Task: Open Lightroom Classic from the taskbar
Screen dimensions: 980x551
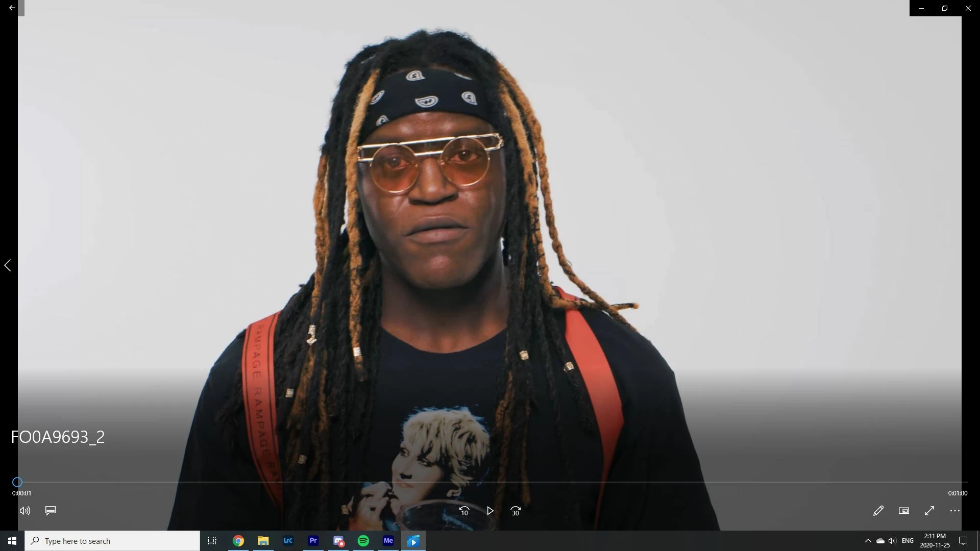Action: [288, 541]
